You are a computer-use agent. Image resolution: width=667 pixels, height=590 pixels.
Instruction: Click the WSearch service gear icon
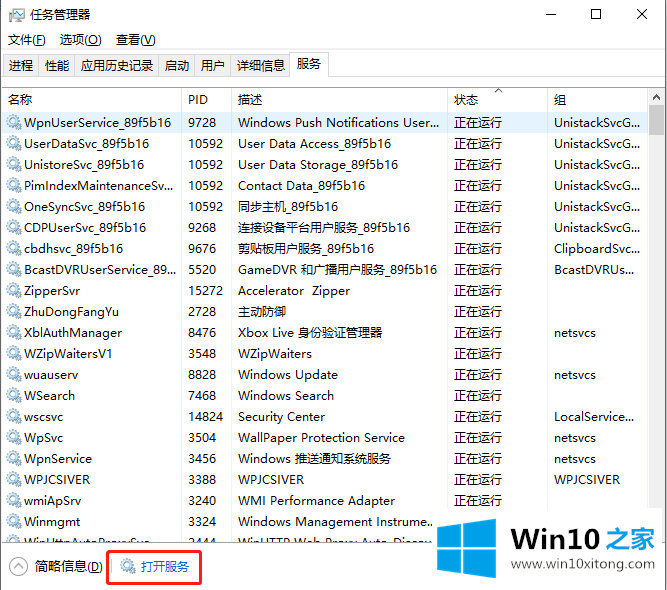coord(14,395)
